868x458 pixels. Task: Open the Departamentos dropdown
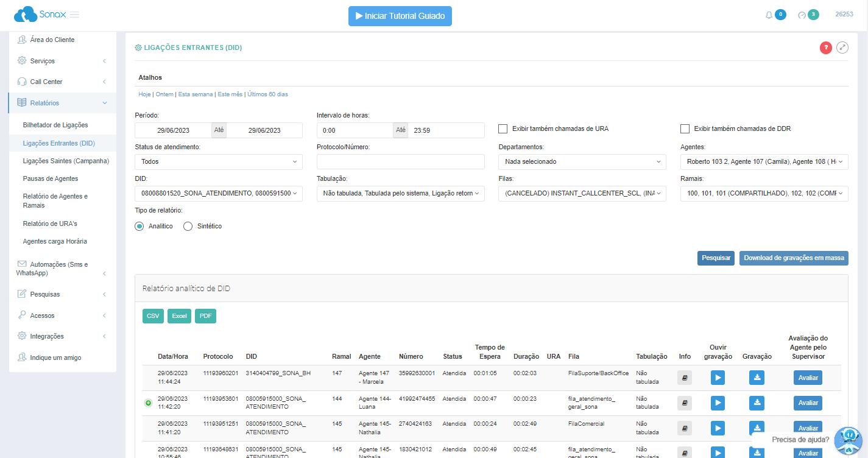[x=582, y=162]
